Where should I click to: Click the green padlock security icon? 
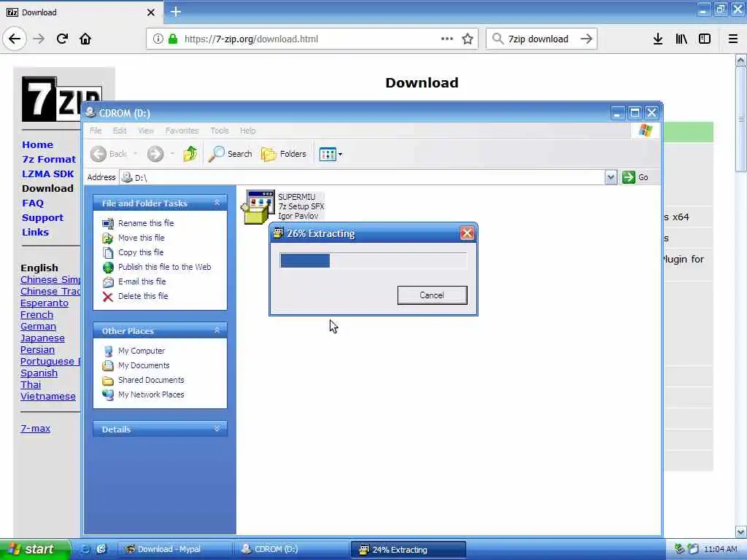[173, 39]
